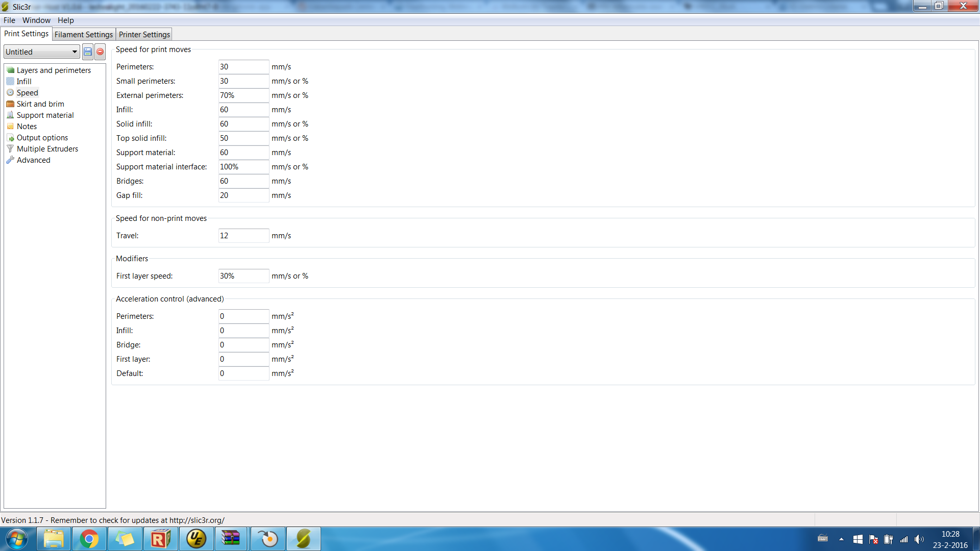980x551 pixels.
Task: Switch to Filament Settings tab
Action: (x=84, y=35)
